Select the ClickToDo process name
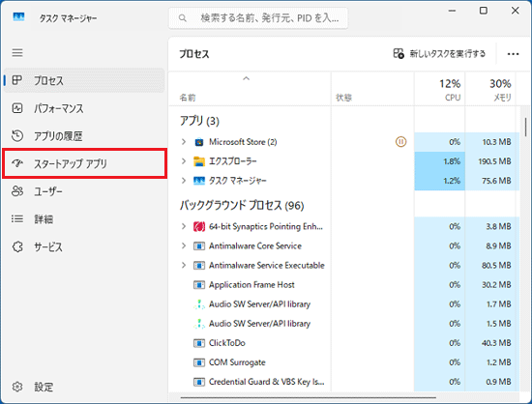This screenshot has width=532, height=404. [227, 343]
